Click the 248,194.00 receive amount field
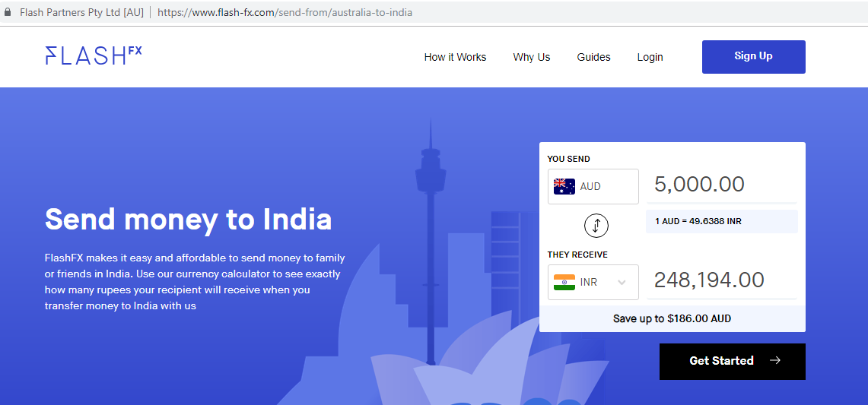This screenshot has height=405, width=868. point(722,280)
